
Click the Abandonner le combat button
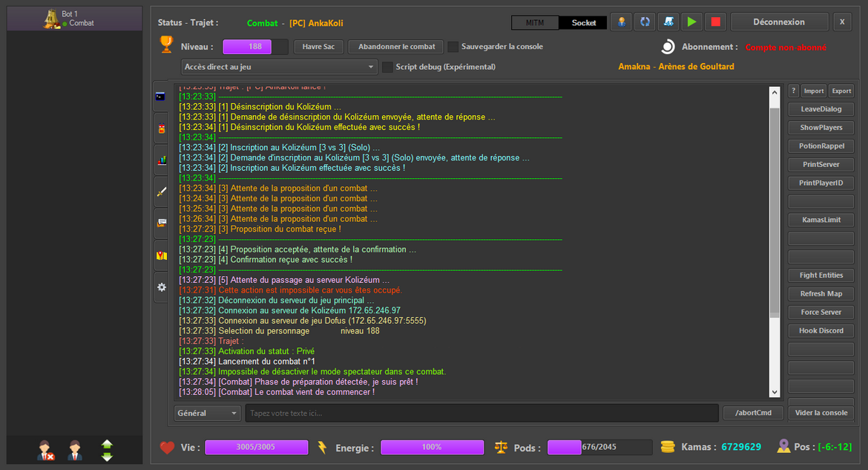[396, 47]
